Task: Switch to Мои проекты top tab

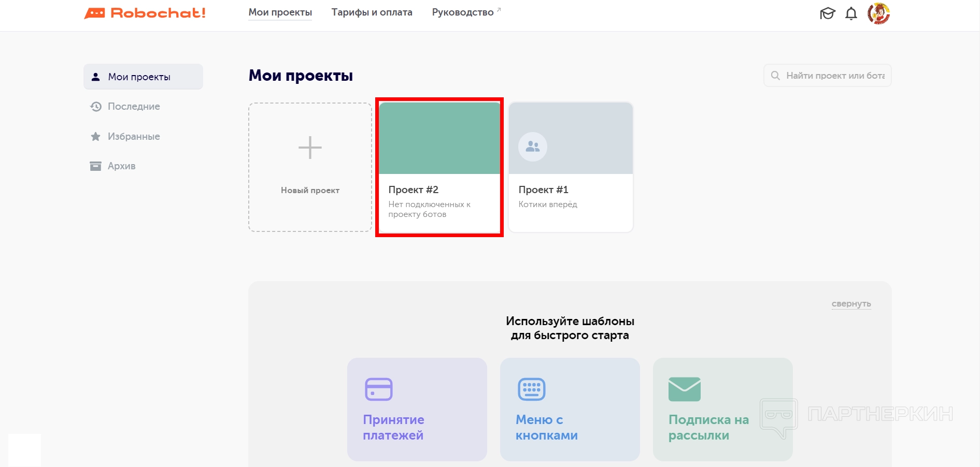Action: coord(280,12)
